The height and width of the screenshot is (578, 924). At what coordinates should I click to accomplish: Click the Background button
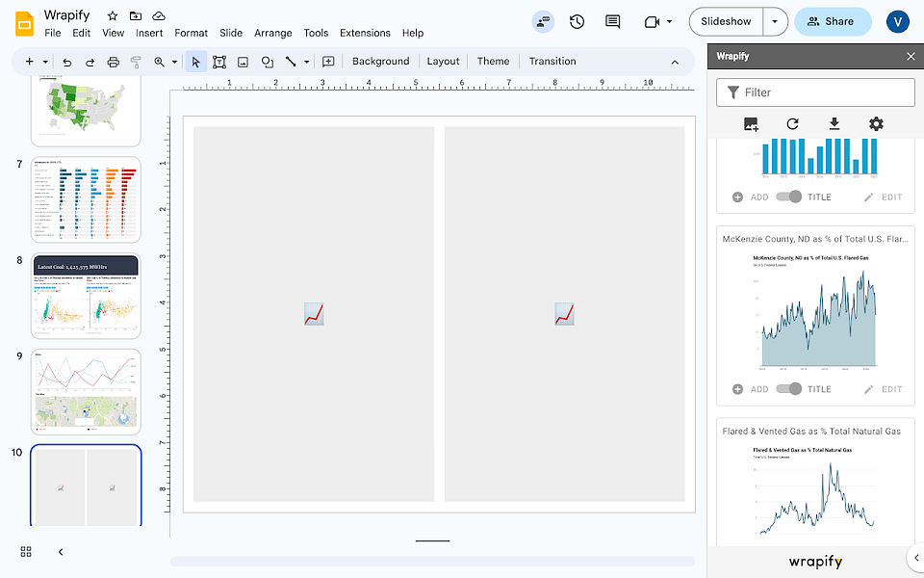tap(381, 62)
